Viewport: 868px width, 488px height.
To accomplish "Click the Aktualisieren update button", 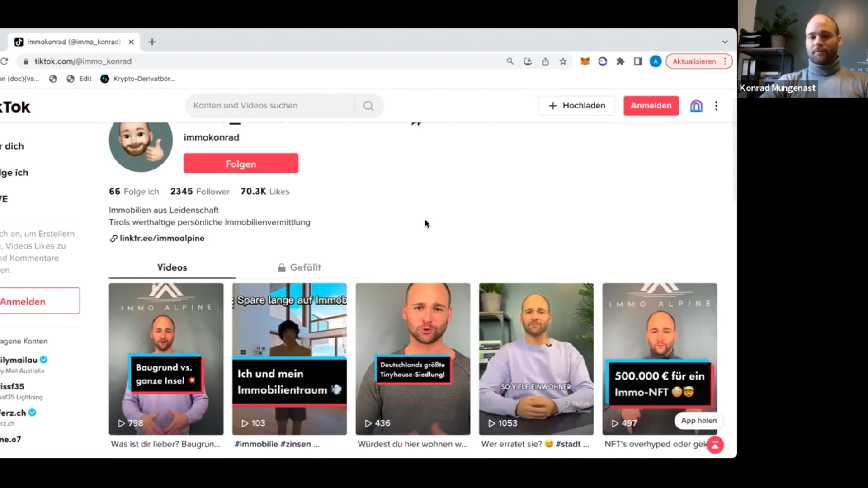I will 694,61.
